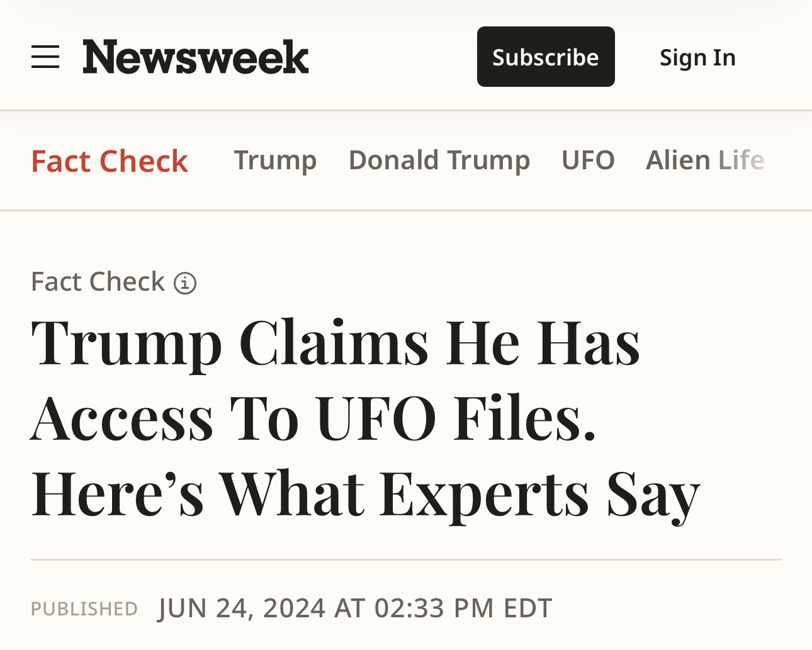Open the Alien Life topic tag

coord(704,160)
